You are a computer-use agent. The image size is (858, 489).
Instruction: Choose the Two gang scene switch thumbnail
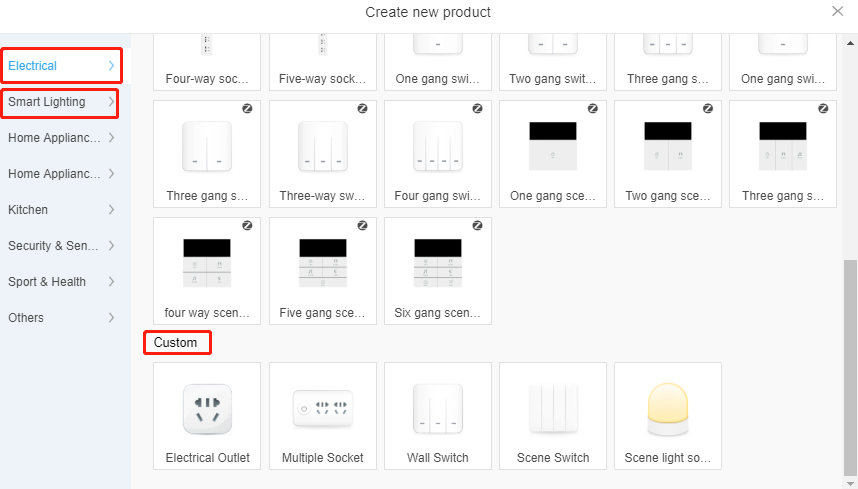[x=667, y=147]
